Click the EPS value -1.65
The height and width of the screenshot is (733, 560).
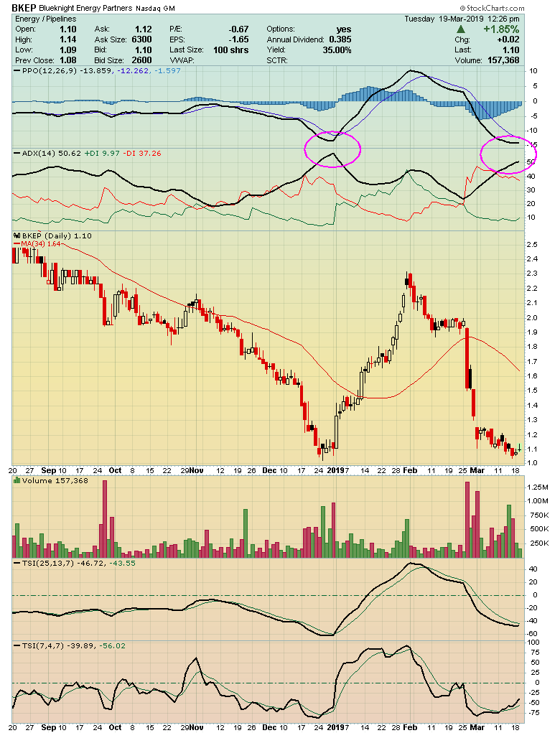(x=239, y=39)
